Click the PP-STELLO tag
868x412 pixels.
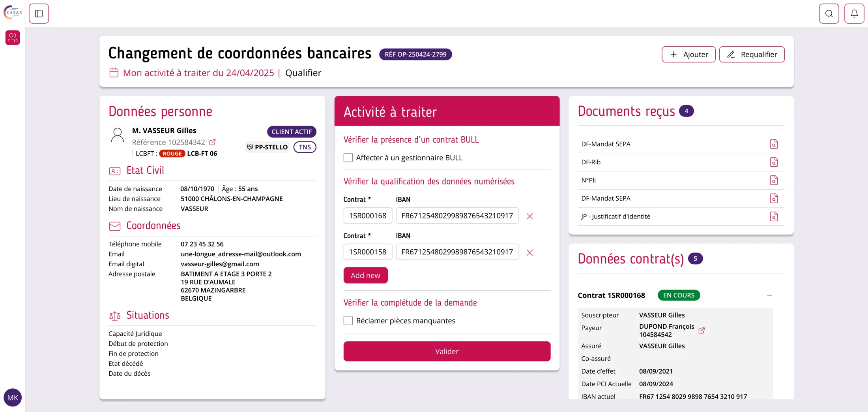[268, 147]
